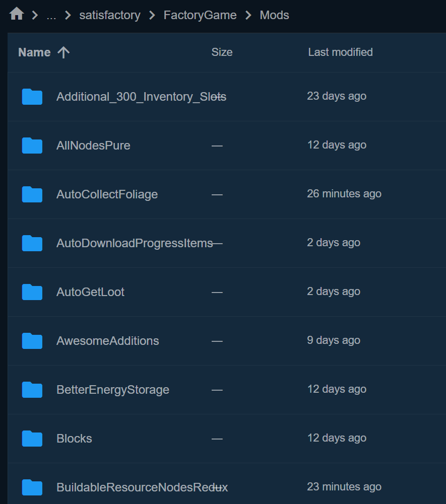Click the AutoCollectFoliage folder icon

coord(32,194)
